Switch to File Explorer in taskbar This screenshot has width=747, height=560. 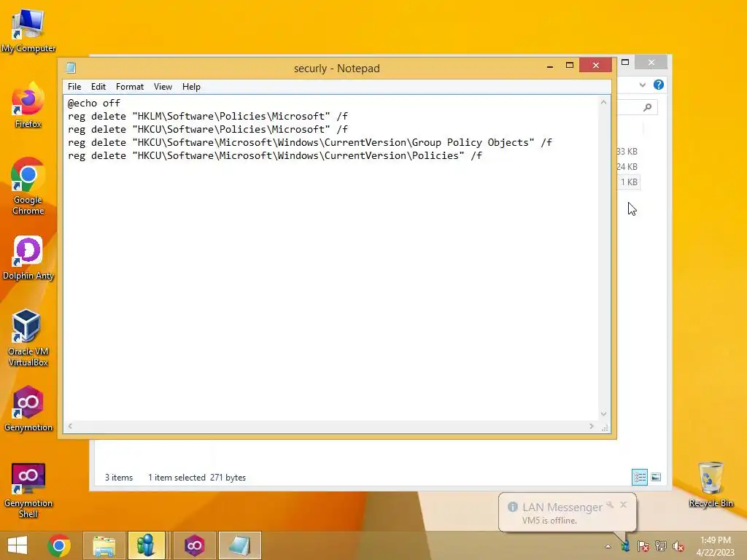104,545
